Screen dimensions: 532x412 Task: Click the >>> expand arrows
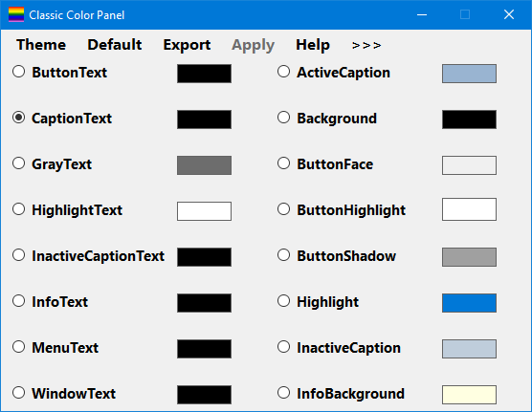(x=366, y=45)
